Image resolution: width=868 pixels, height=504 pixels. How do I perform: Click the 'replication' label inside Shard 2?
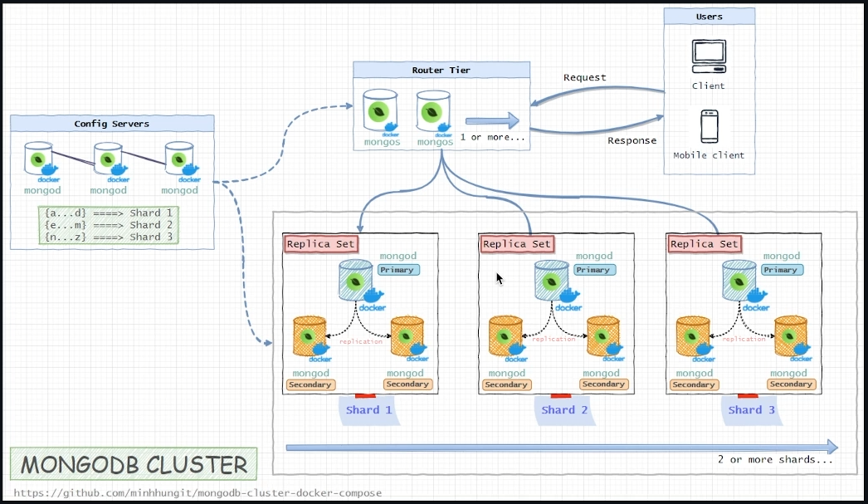pyautogui.click(x=554, y=339)
